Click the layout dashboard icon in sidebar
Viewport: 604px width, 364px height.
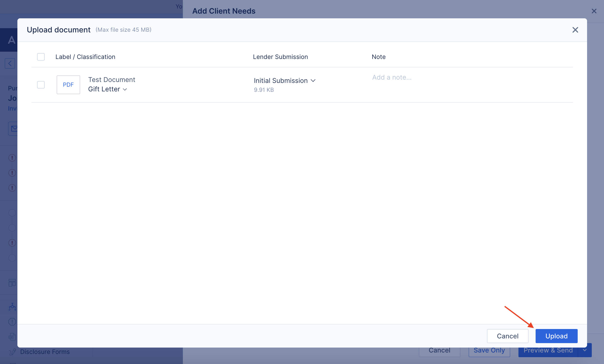pos(12,283)
